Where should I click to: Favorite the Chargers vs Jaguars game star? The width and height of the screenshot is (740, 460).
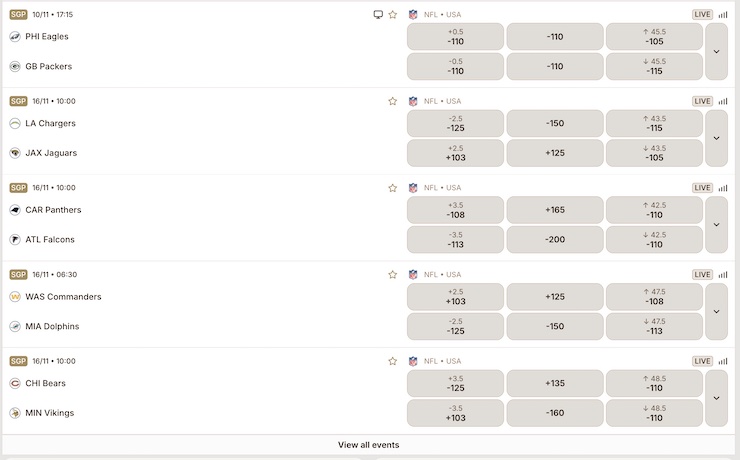[x=393, y=101]
